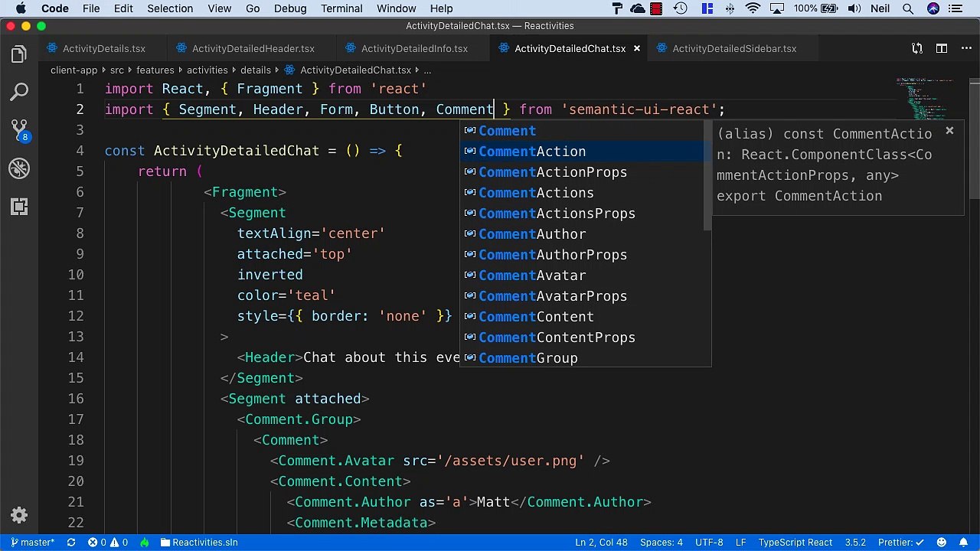Select CommentAuthorProps suggestion
This screenshot has height=551, width=980.
point(582,255)
